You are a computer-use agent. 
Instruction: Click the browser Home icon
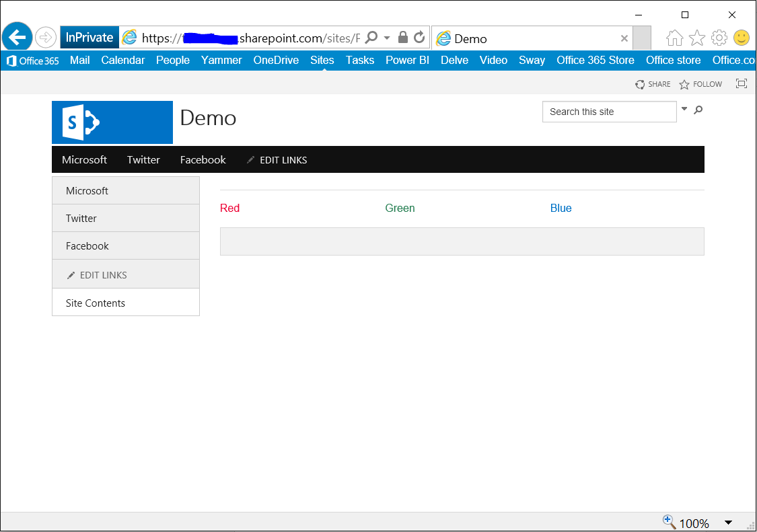point(674,38)
